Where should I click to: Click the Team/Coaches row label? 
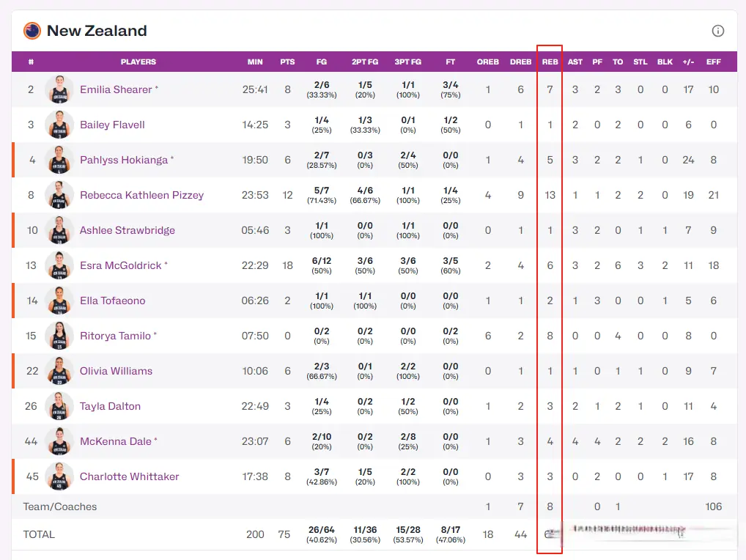point(60,506)
